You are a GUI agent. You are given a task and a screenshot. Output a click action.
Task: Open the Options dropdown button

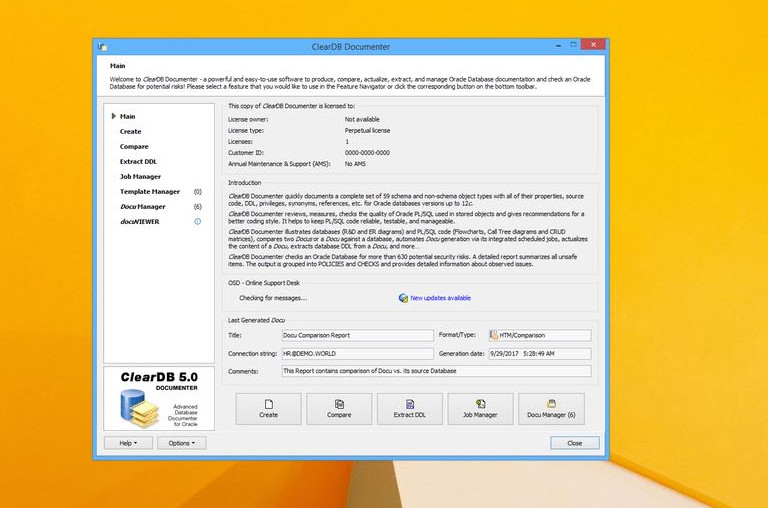(x=182, y=443)
